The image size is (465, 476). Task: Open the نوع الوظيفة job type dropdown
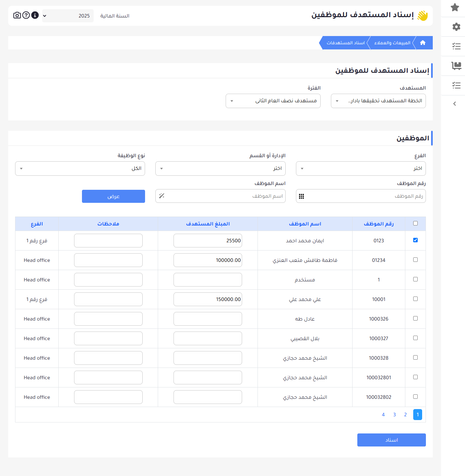(80, 169)
